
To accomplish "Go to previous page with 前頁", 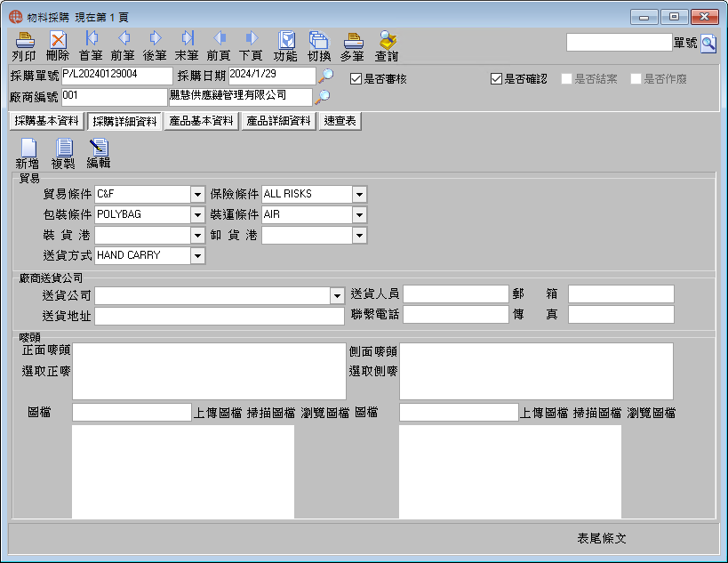I will (220, 39).
